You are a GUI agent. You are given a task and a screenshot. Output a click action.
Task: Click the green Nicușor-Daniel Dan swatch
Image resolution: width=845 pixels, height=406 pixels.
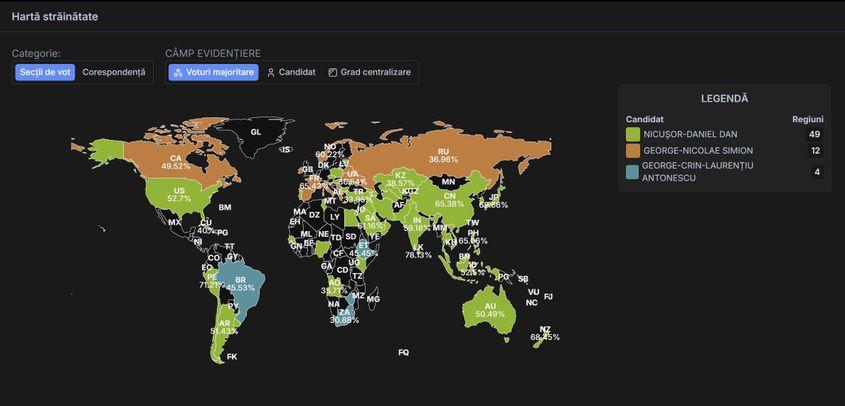tap(633, 134)
